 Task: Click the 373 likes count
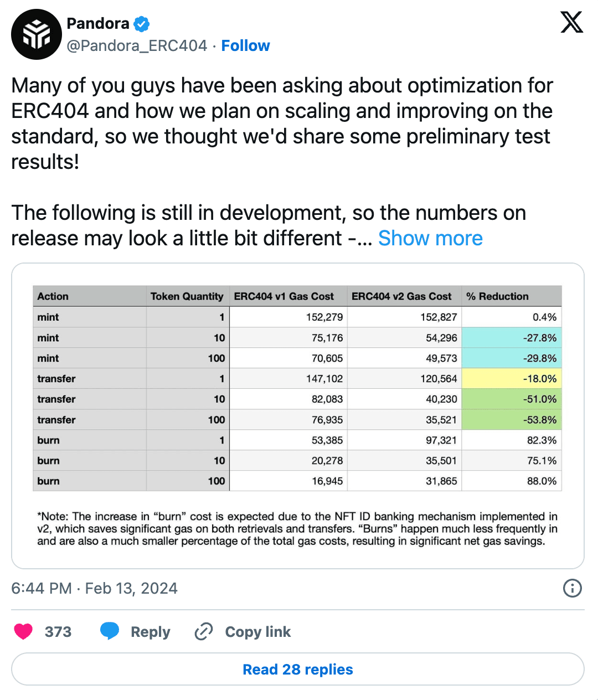(x=58, y=631)
